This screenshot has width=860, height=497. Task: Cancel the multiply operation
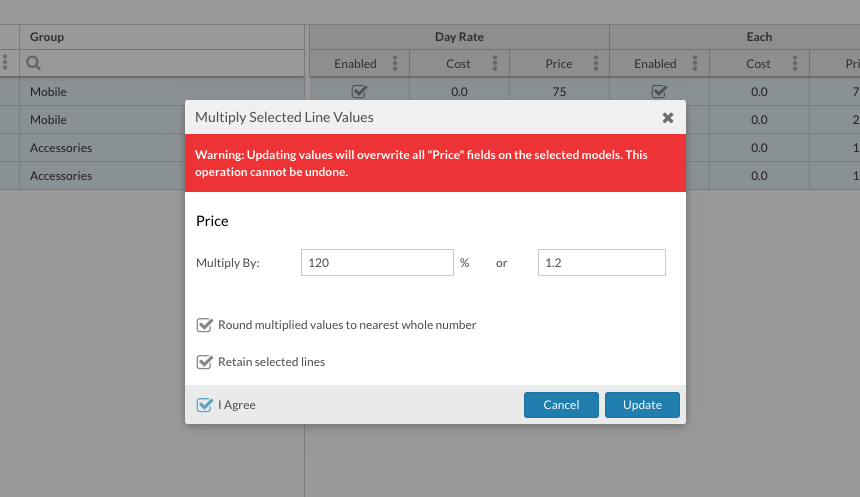click(561, 405)
